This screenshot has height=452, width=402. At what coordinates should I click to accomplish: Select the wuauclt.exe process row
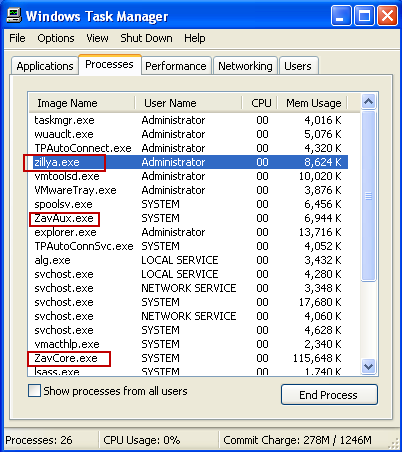pos(188,134)
